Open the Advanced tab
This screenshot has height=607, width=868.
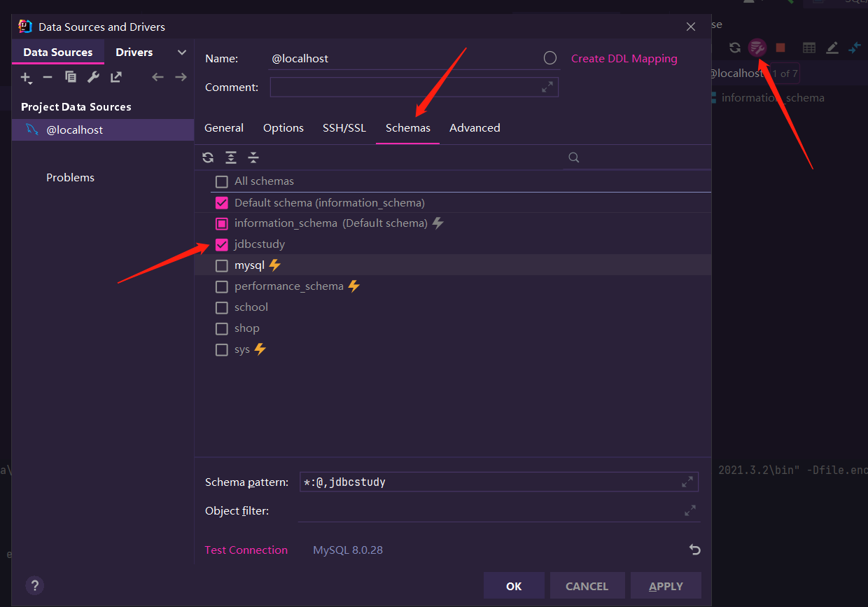click(475, 127)
